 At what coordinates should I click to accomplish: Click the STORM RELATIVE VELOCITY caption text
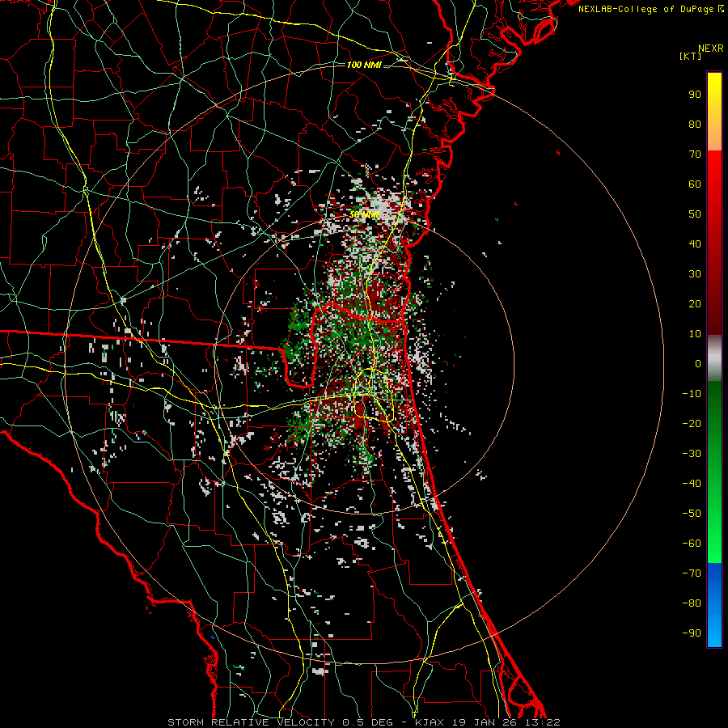click(251, 722)
